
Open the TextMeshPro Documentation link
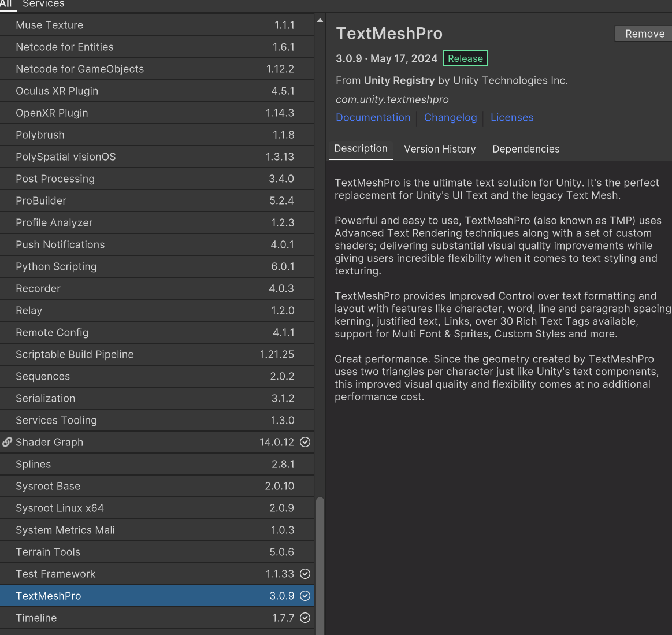(x=373, y=117)
